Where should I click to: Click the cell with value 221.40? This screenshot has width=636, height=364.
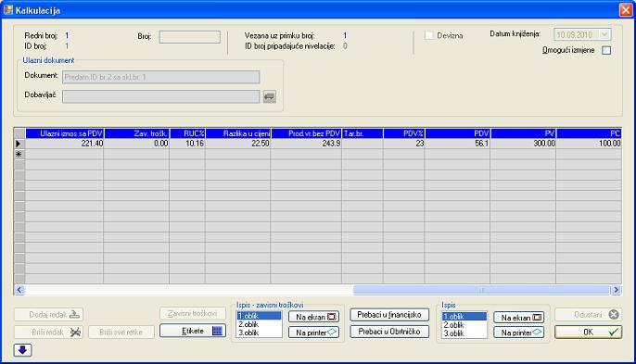[x=65, y=144]
